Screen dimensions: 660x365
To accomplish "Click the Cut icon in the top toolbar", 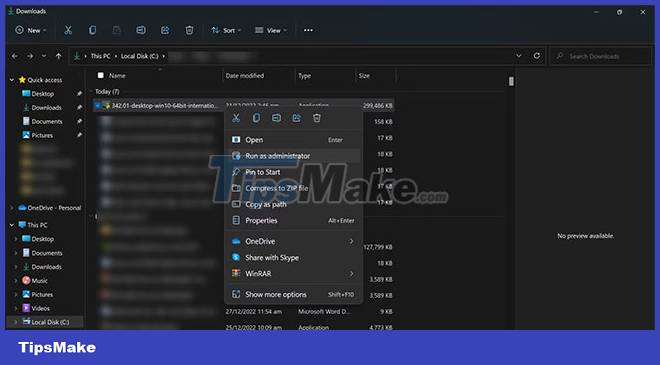I will tap(68, 30).
